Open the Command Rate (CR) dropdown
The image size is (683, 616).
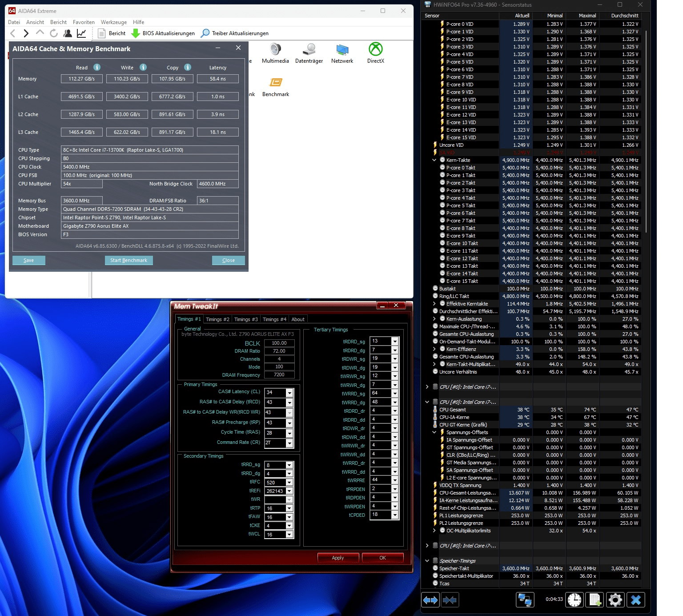click(289, 443)
